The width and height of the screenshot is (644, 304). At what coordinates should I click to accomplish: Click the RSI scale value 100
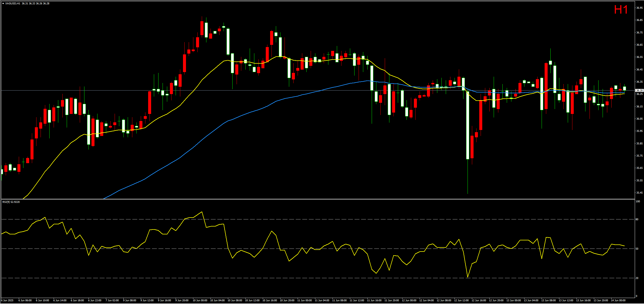point(638,201)
